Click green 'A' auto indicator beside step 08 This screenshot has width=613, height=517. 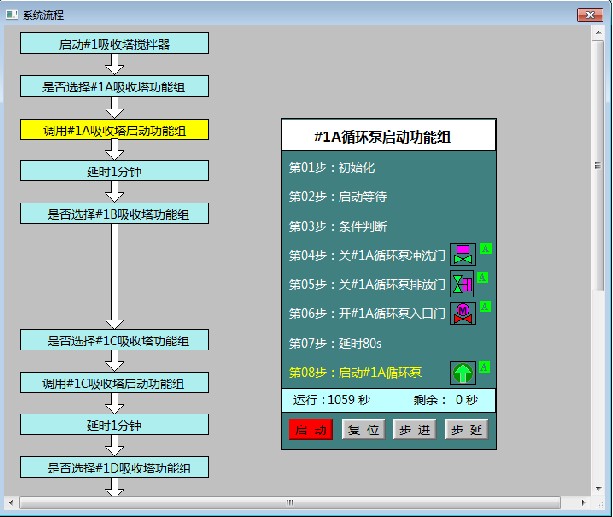click(x=484, y=367)
